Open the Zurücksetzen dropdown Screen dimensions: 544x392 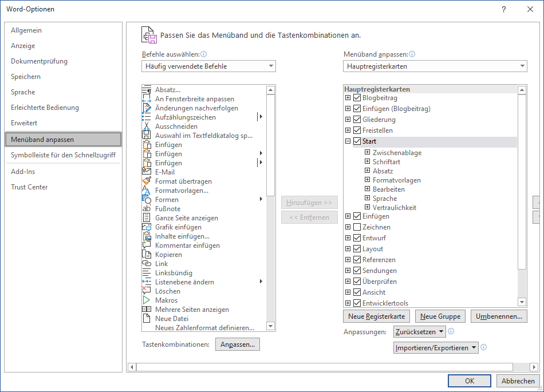pyautogui.click(x=420, y=332)
